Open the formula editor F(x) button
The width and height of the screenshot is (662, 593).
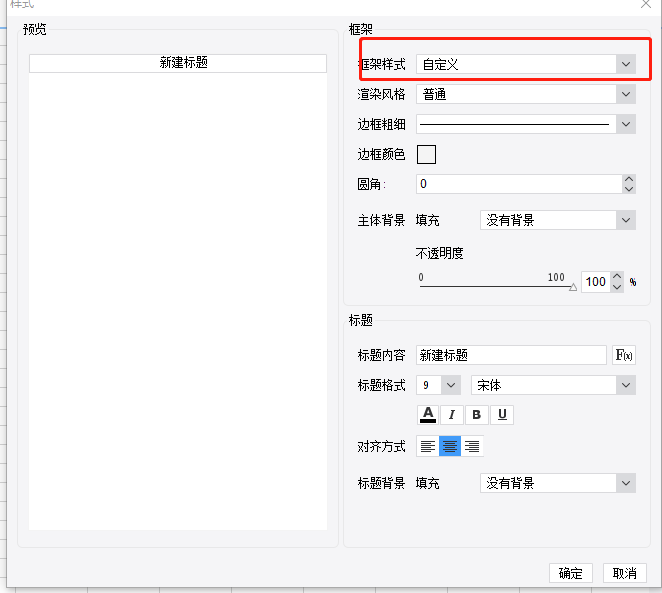tap(624, 355)
